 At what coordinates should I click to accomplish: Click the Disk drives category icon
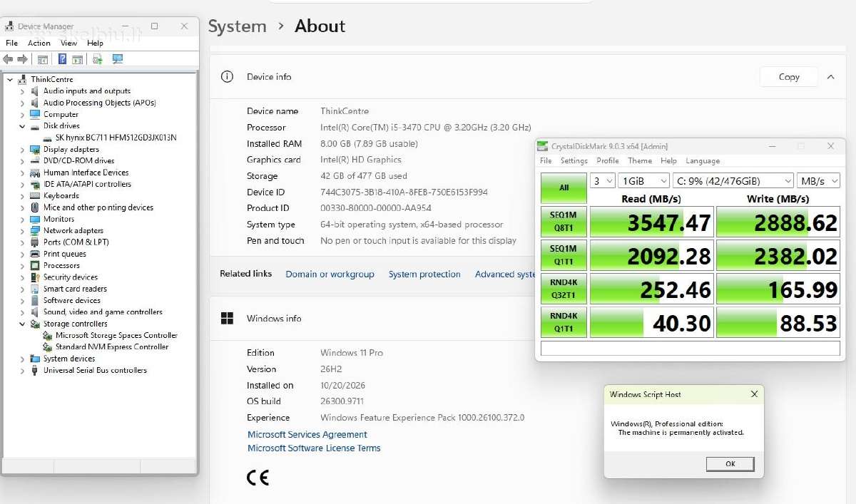pos(35,126)
